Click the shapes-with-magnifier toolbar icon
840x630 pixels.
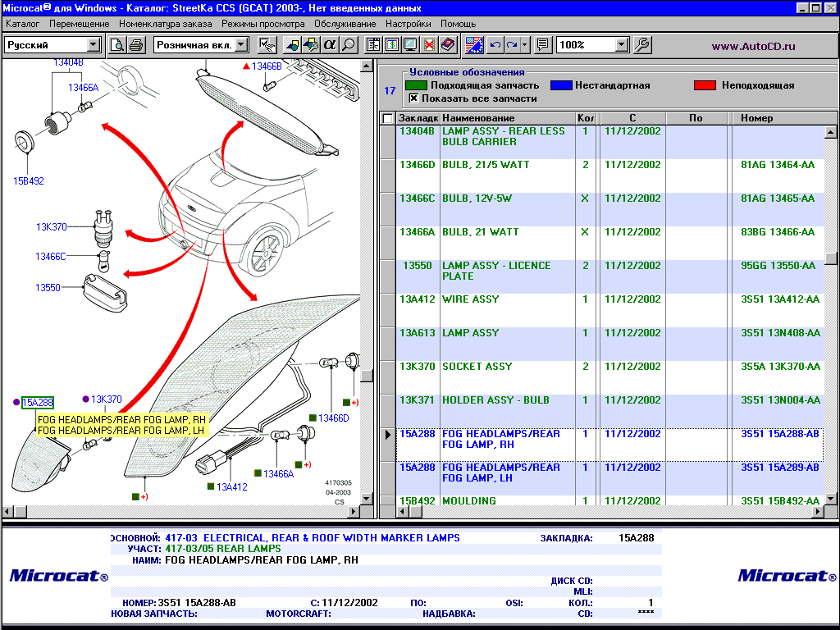pos(311,45)
